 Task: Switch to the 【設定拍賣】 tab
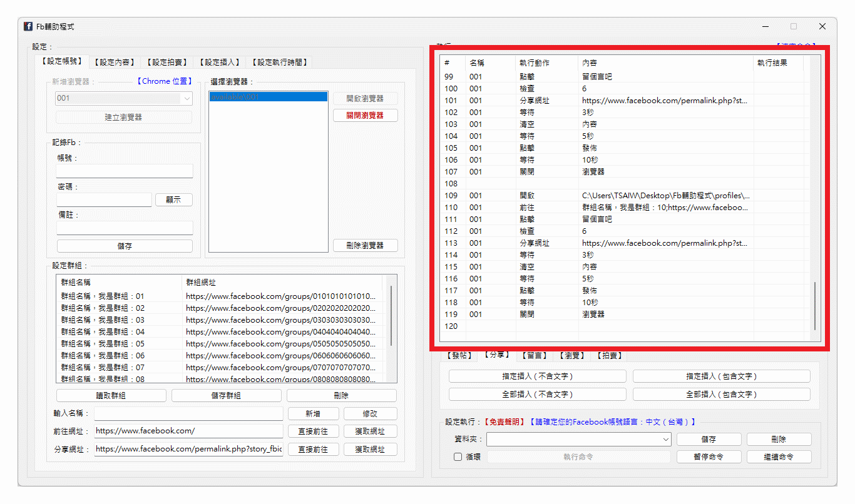point(166,62)
